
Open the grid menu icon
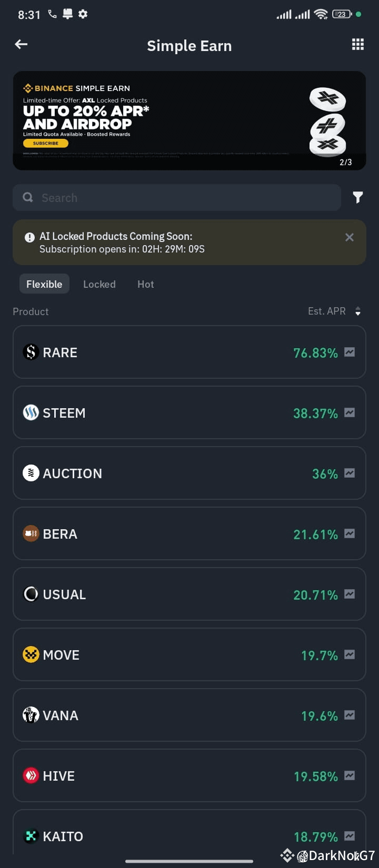tap(358, 45)
